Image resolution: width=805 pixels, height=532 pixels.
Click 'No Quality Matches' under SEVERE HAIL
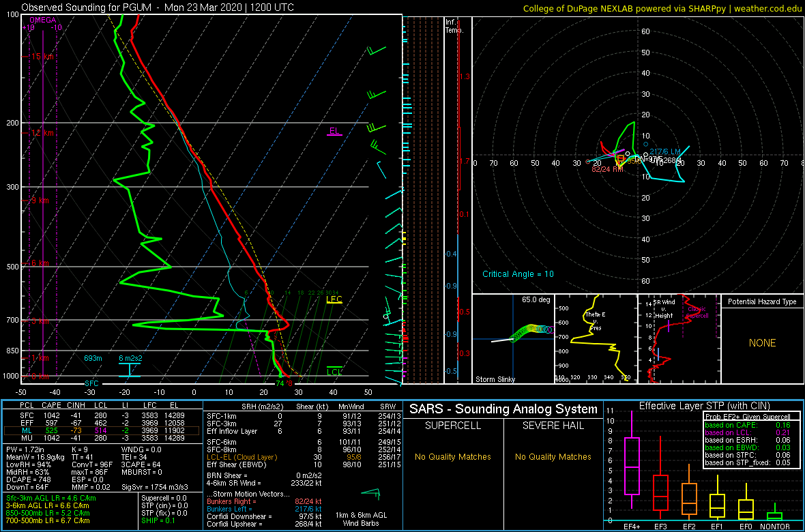(x=553, y=456)
